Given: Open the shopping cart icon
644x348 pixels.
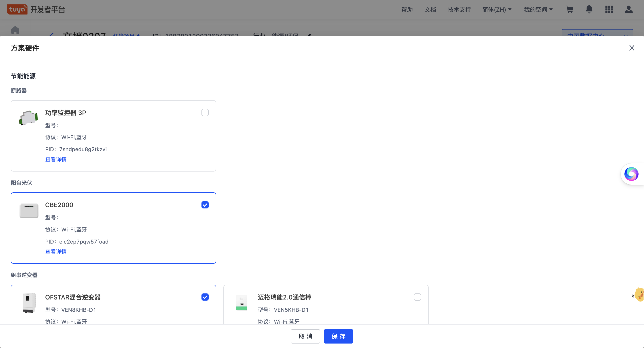Looking at the screenshot, I should tap(570, 9).
